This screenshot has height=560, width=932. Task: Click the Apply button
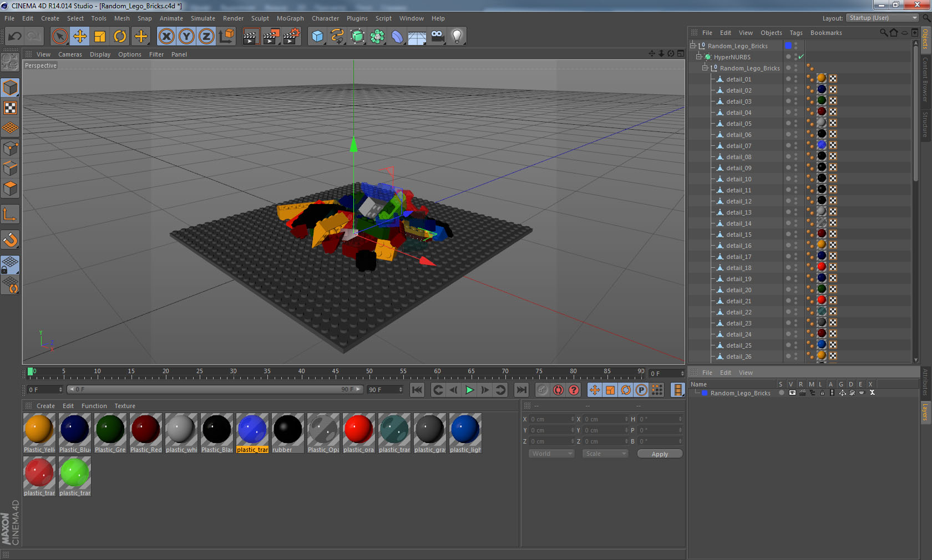pyautogui.click(x=660, y=454)
